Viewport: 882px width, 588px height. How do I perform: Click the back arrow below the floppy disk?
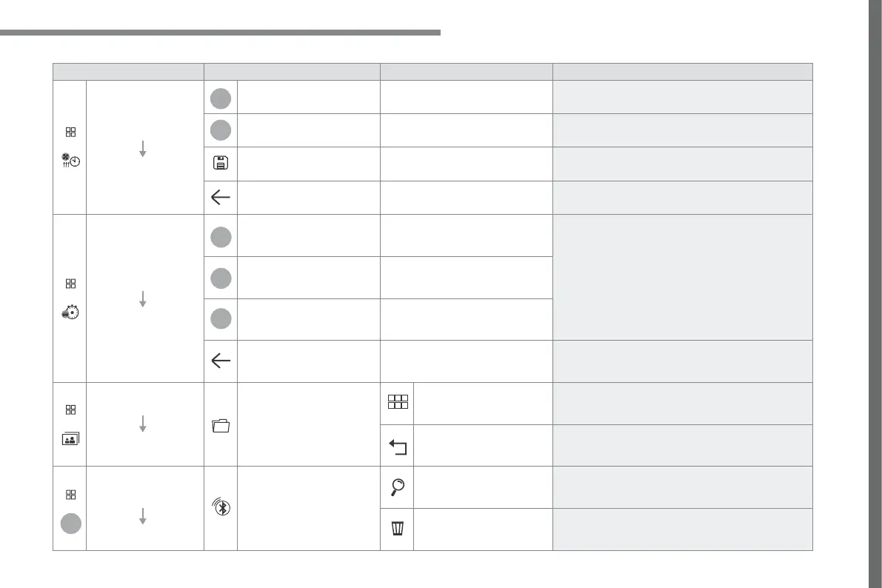(221, 198)
